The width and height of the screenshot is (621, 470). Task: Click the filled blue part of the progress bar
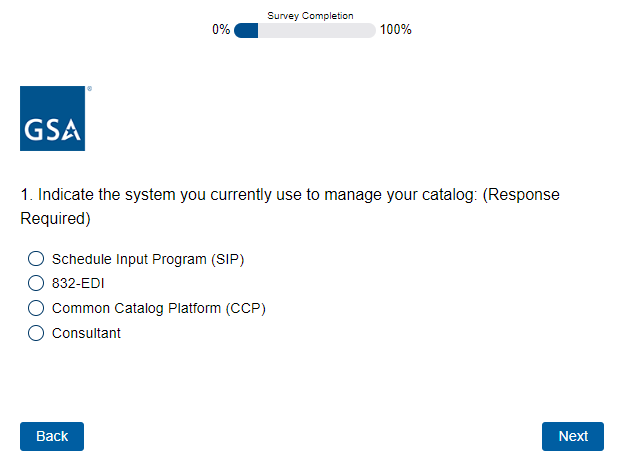(x=246, y=30)
